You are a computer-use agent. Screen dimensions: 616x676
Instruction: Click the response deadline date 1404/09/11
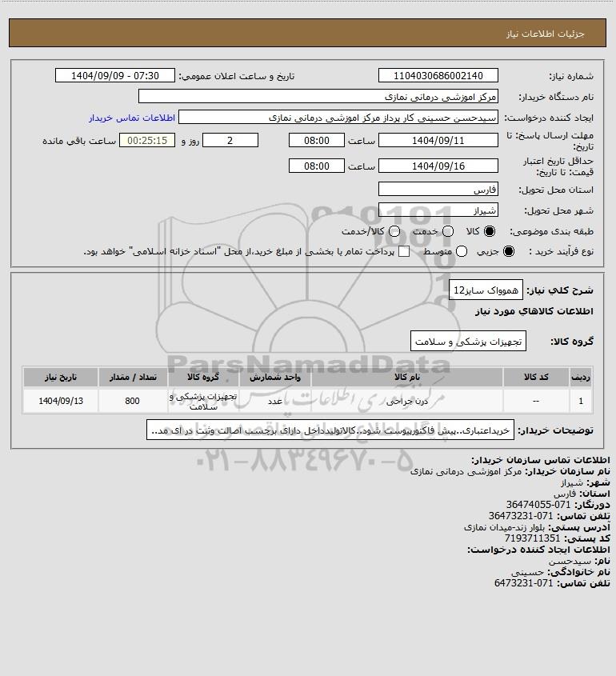pyautogui.click(x=438, y=141)
